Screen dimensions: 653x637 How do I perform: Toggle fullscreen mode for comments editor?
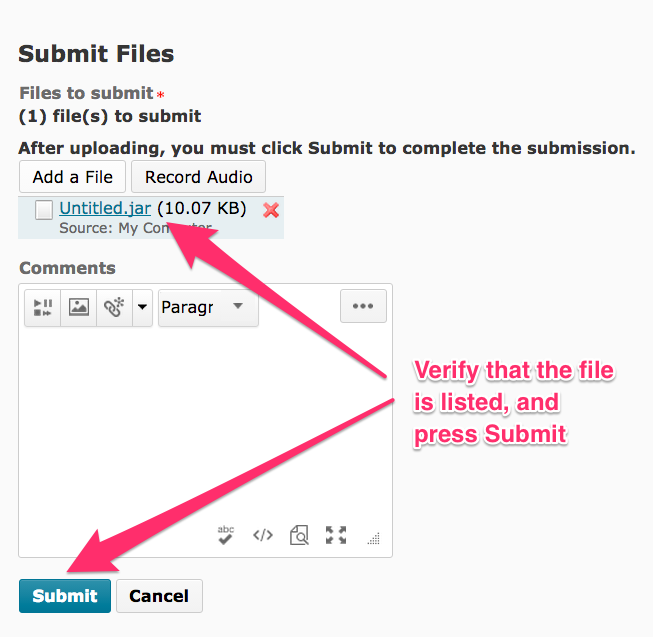(336, 535)
